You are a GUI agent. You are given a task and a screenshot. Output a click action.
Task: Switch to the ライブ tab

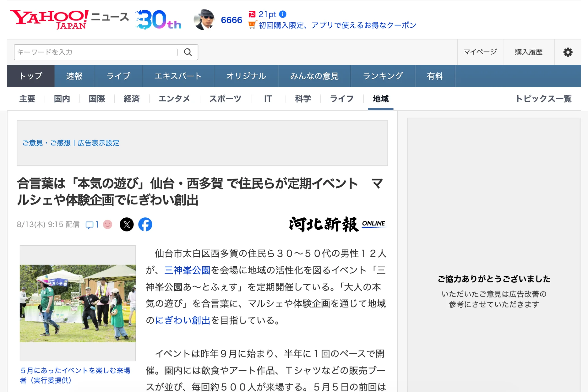[x=119, y=76]
